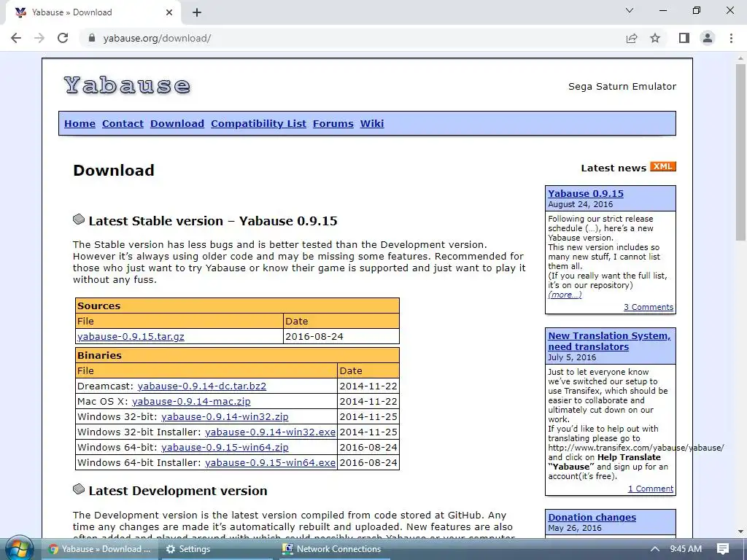Click the tab search chevron

coord(630,10)
